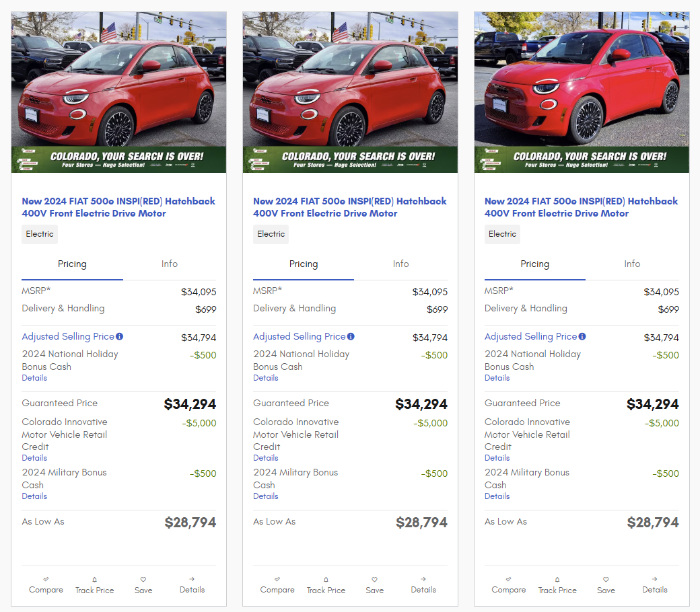Select the Pricing tab on the middle listing
The image size is (700, 612).
[304, 264]
